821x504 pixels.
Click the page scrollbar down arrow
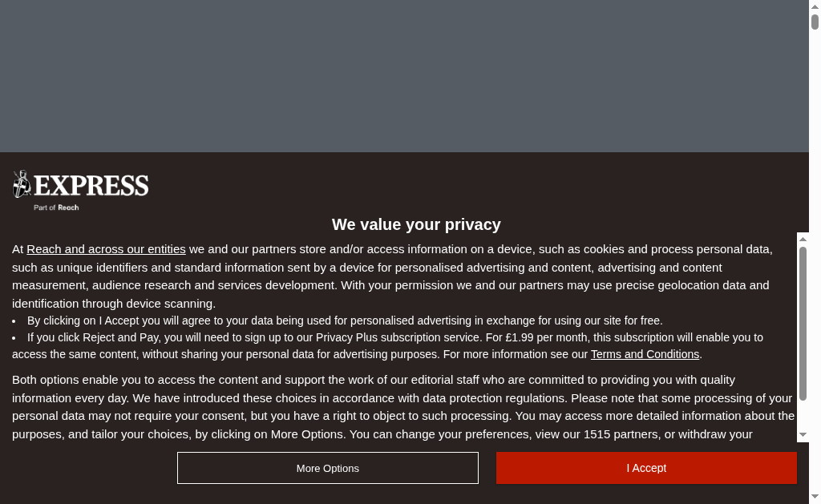point(815,497)
